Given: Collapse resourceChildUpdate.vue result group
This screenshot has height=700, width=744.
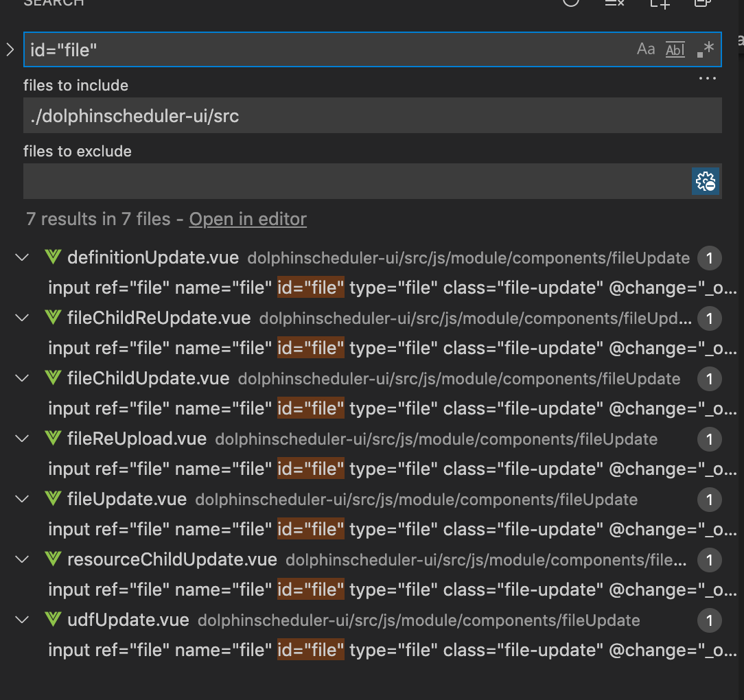Looking at the screenshot, I should [22, 559].
